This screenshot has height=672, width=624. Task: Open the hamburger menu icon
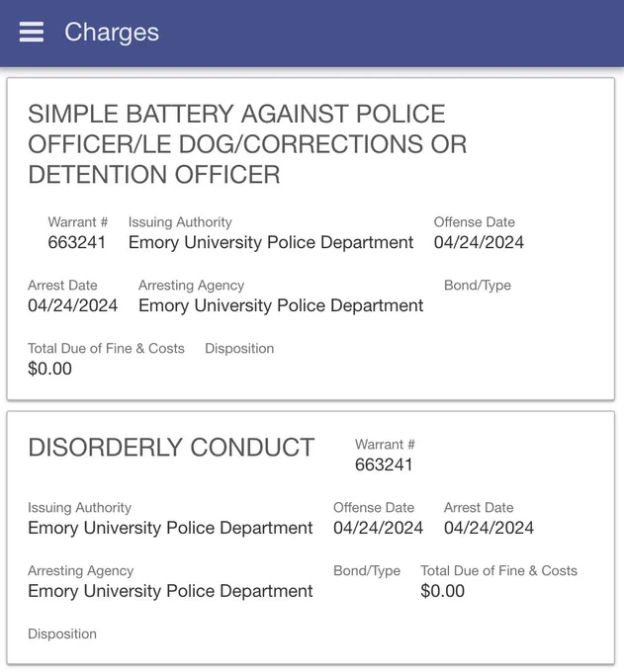click(32, 33)
